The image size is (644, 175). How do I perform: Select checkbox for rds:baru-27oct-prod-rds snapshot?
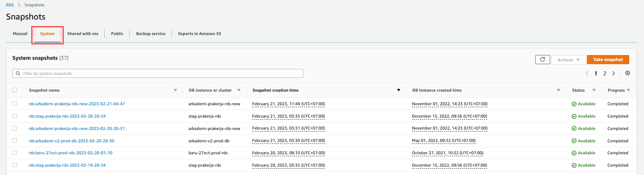click(15, 153)
